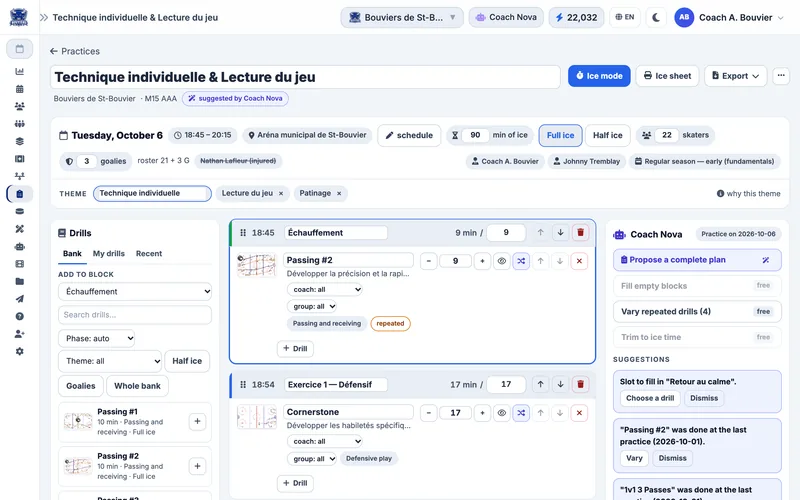Image resolution: width=800 pixels, height=500 pixels.
Task: Add Passing #1 drill with plus icon
Action: (x=197, y=421)
